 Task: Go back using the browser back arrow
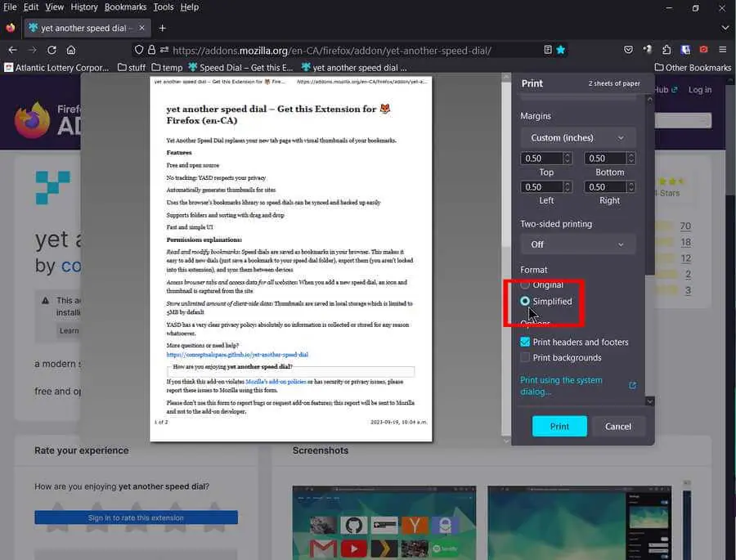(12, 50)
